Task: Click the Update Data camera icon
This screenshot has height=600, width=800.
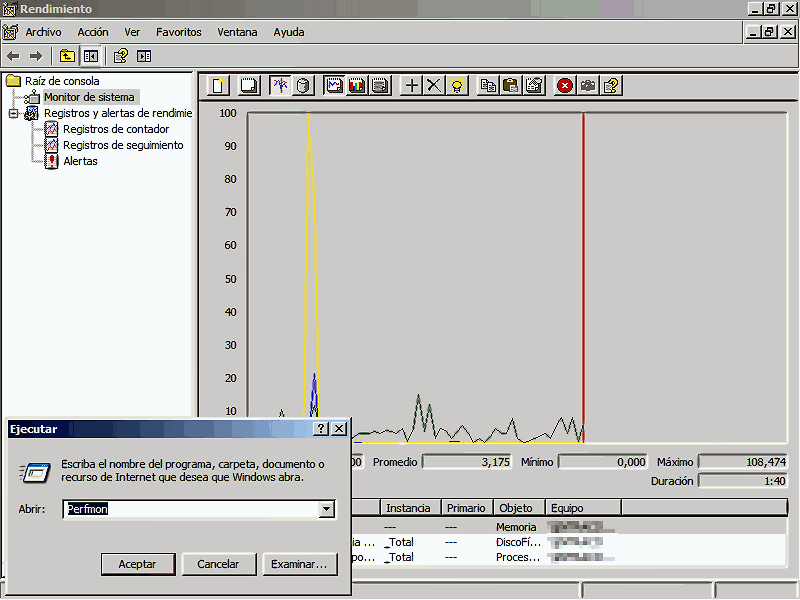Action: click(588, 85)
